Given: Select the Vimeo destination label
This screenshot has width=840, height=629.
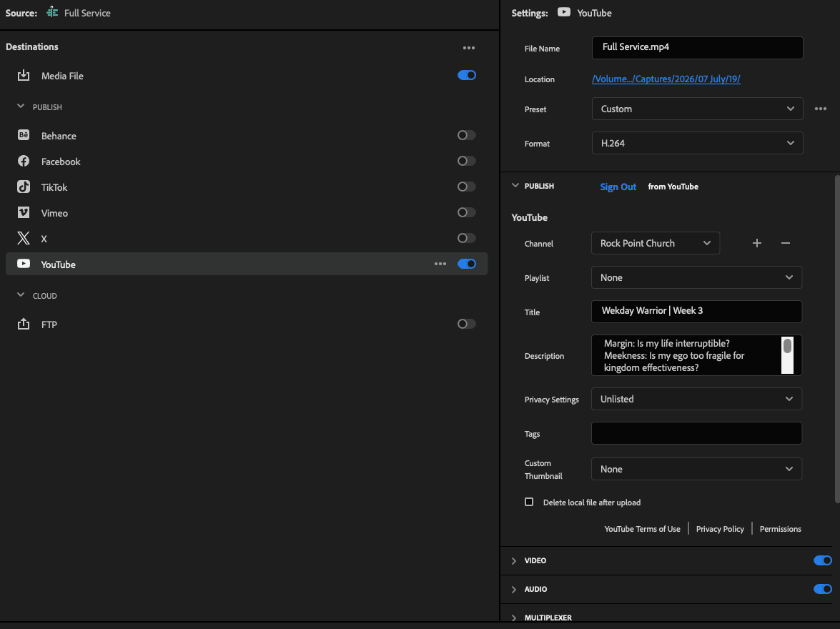Looking at the screenshot, I should coord(54,213).
